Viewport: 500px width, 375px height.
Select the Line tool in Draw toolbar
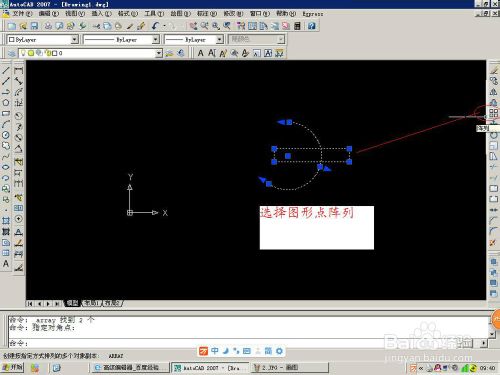click(6, 71)
